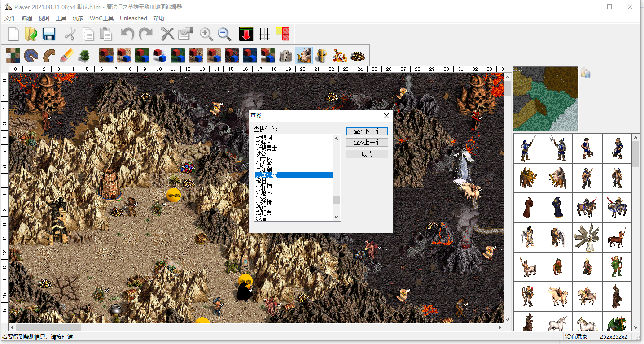Open a map file via folder icon

(31, 34)
